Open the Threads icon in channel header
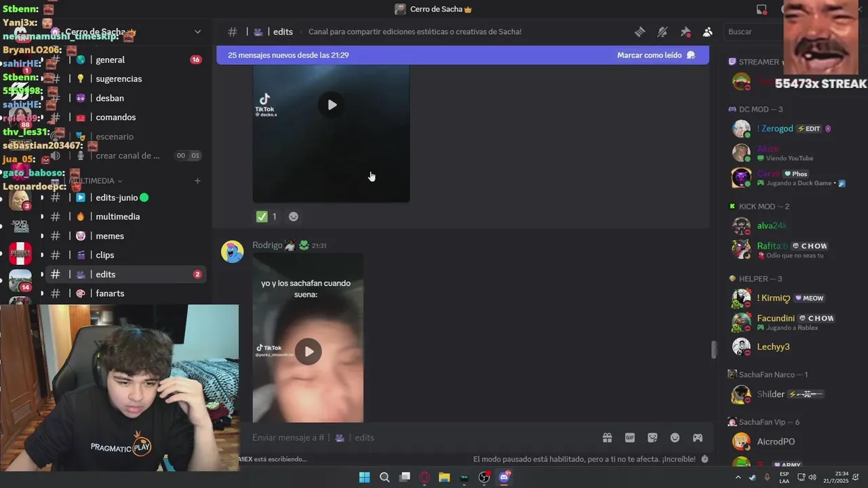Screen dimensions: 868x488 639,32
